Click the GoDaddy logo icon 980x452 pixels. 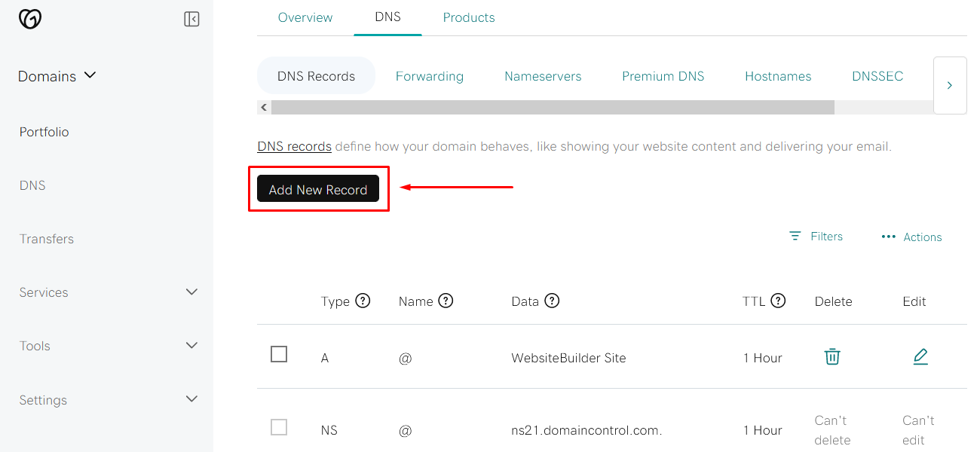[29, 19]
